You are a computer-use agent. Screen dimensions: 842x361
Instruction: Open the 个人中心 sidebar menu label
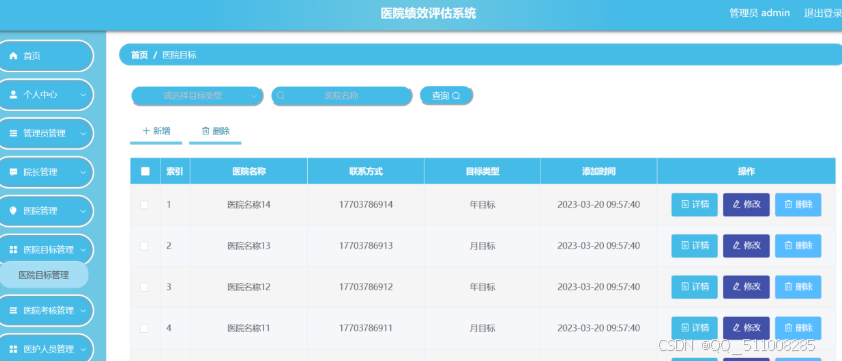(x=40, y=95)
